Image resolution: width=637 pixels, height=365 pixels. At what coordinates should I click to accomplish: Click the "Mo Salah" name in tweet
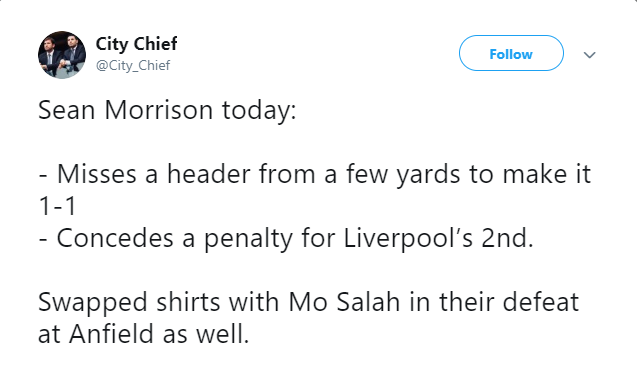tap(344, 302)
